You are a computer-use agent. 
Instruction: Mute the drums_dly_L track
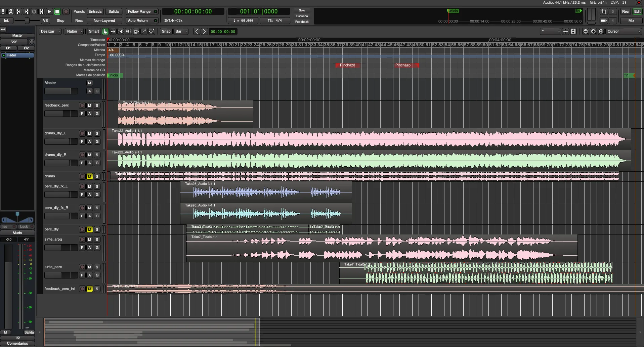point(89,133)
